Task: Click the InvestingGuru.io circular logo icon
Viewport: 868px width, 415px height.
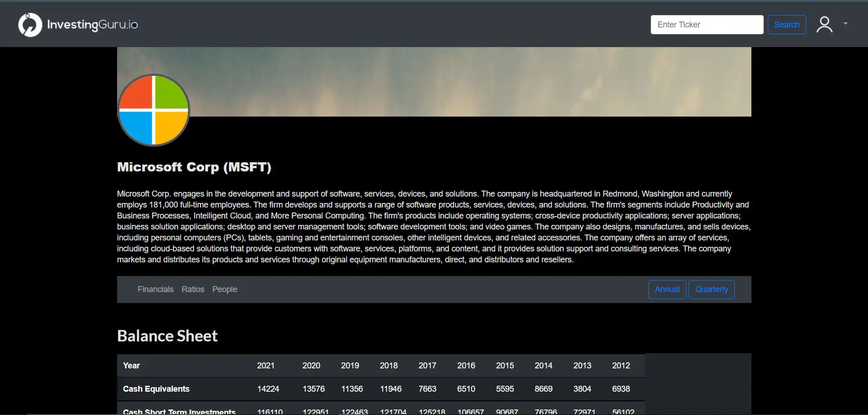Action: click(30, 25)
